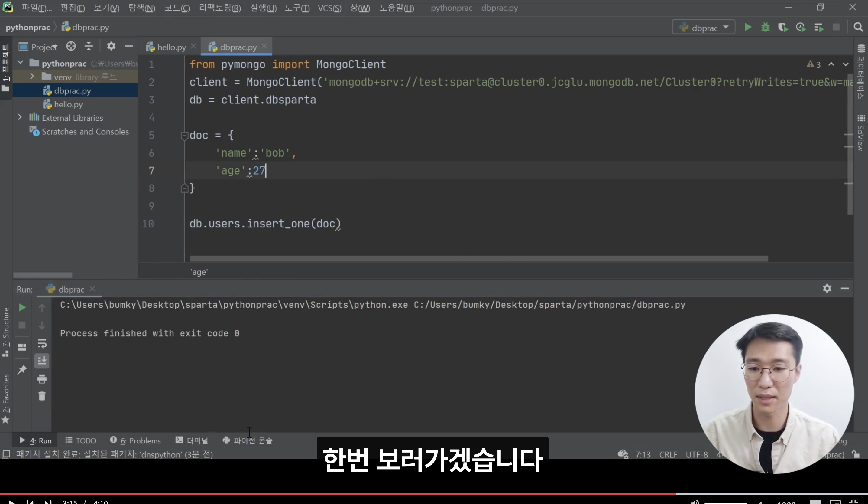The image size is (868, 504).
Task: Run with coverage using the shield icon
Action: (783, 27)
